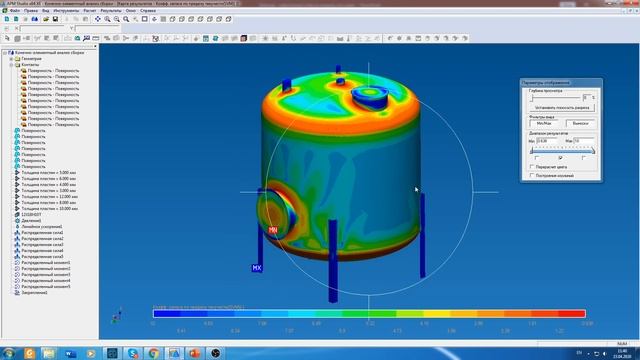Click the MN minimum marker label

coord(273,230)
